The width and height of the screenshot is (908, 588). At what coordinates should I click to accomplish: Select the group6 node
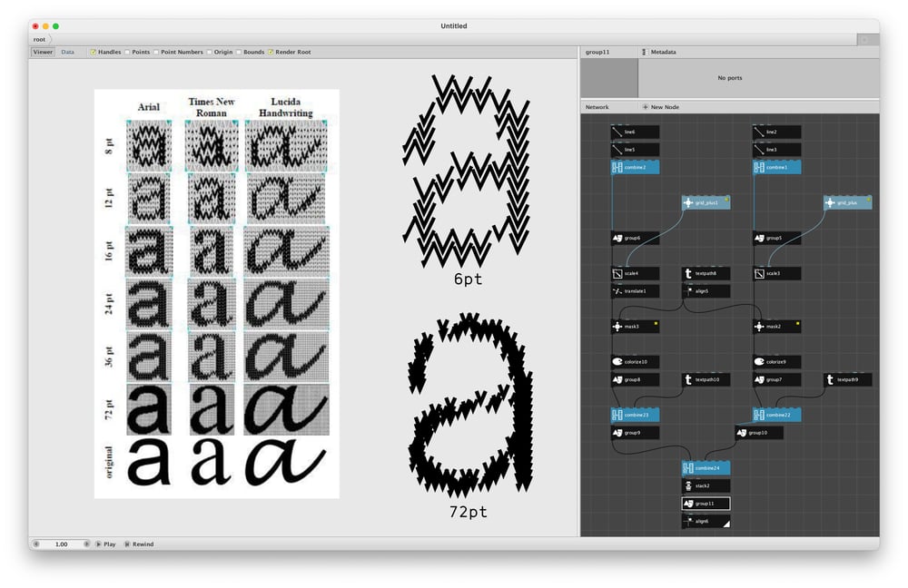[x=635, y=238]
